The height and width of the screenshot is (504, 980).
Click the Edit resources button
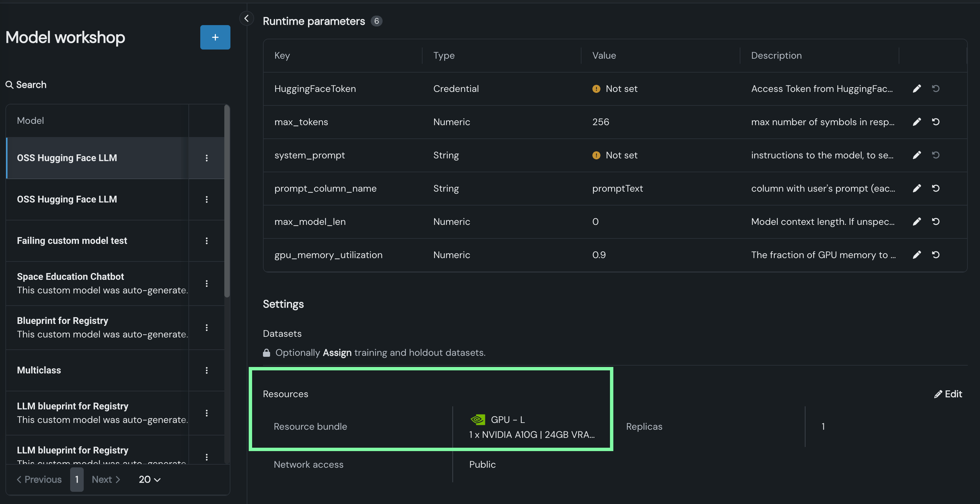948,394
